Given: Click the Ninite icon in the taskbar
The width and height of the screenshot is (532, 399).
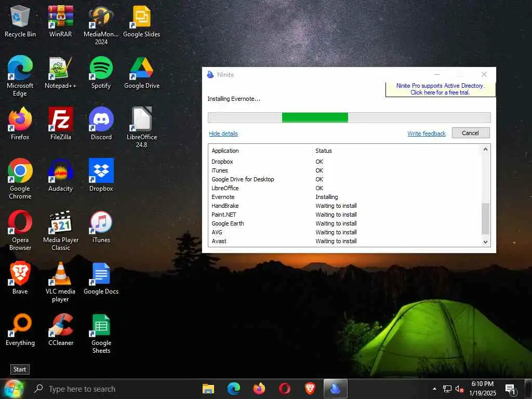Looking at the screenshot, I should [x=335, y=389].
